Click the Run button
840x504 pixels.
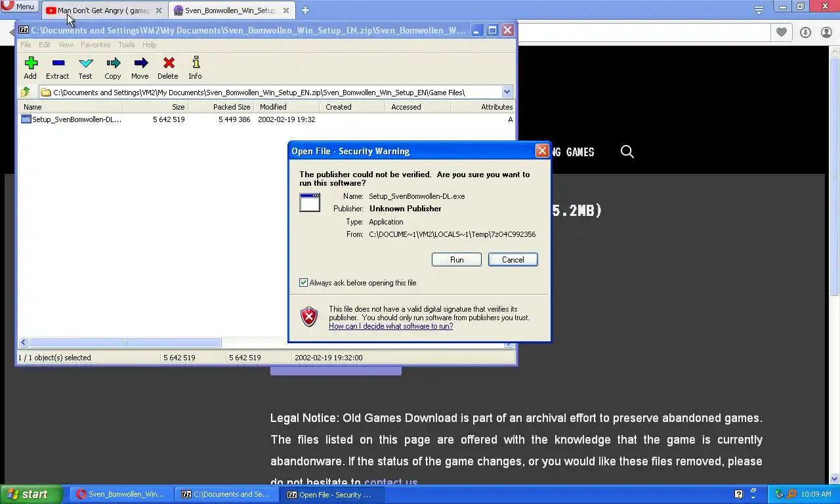pos(457,260)
